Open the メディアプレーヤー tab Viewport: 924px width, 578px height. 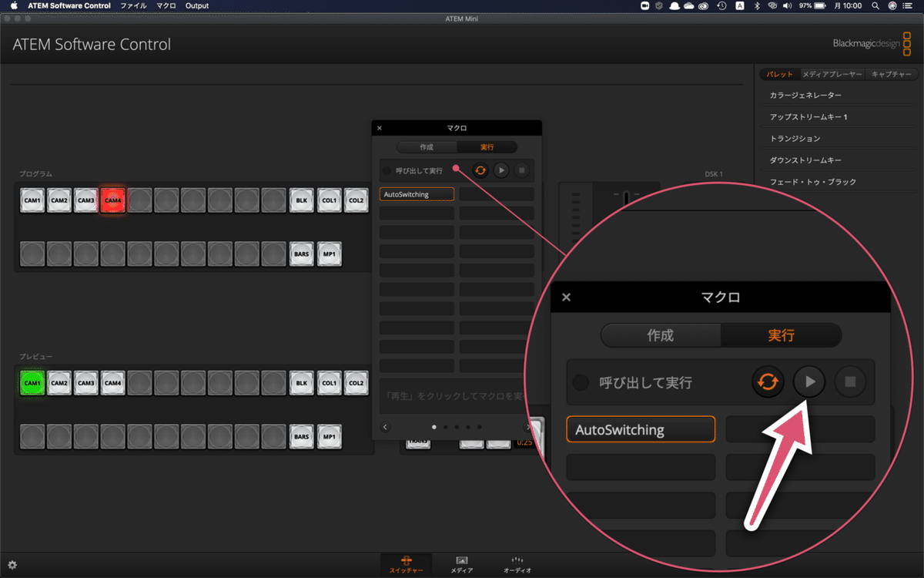click(x=831, y=75)
